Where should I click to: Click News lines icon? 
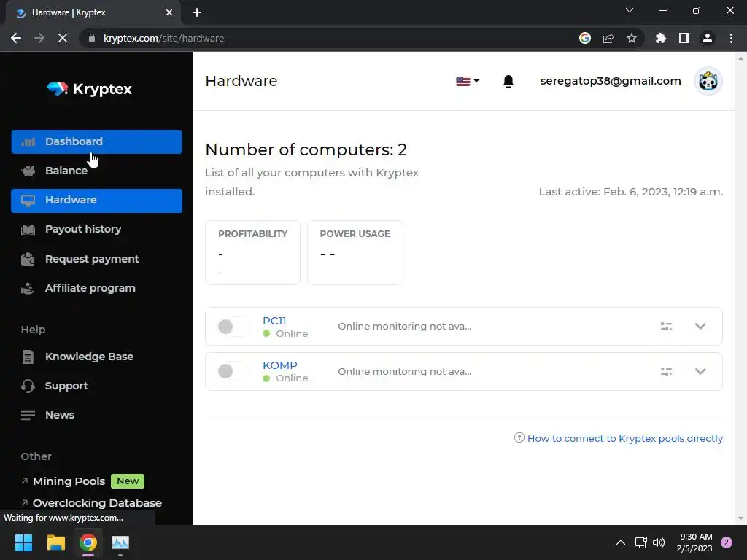pos(28,415)
